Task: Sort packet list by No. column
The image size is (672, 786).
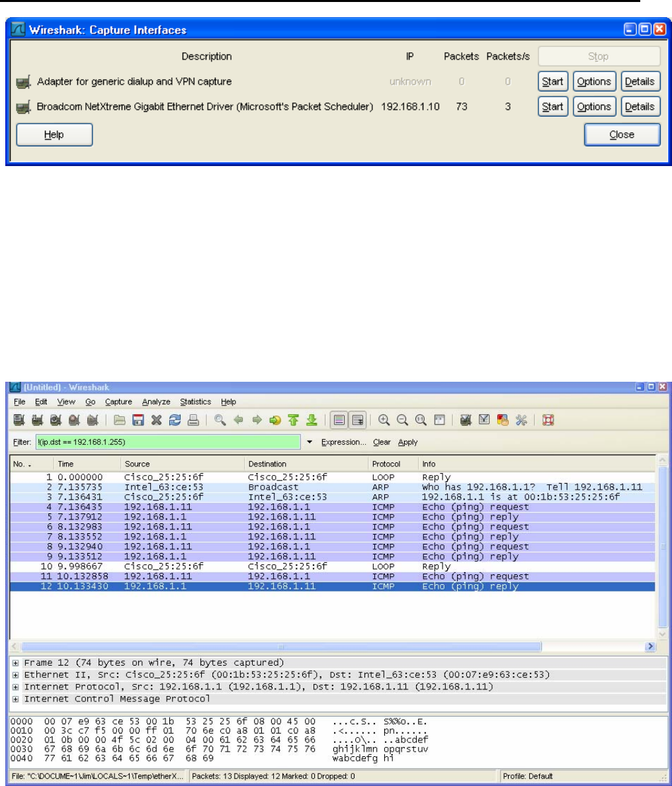Action: pyautogui.click(x=32, y=464)
